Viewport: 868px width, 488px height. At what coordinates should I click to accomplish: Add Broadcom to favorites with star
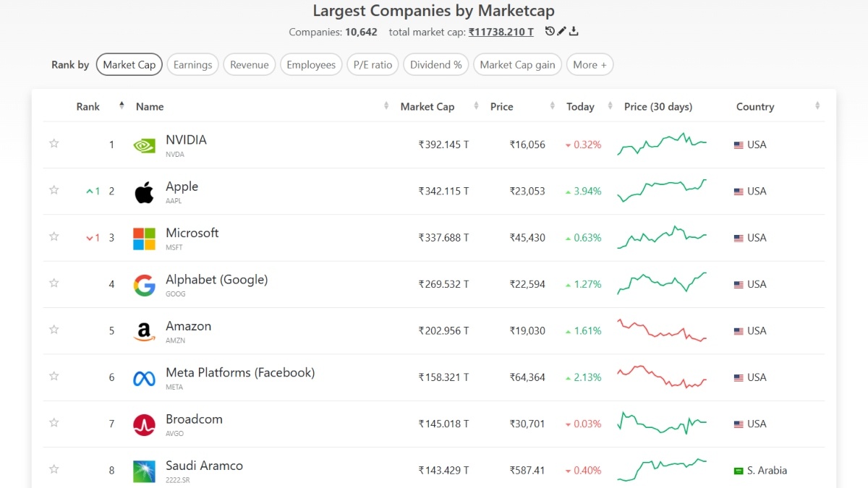point(54,423)
